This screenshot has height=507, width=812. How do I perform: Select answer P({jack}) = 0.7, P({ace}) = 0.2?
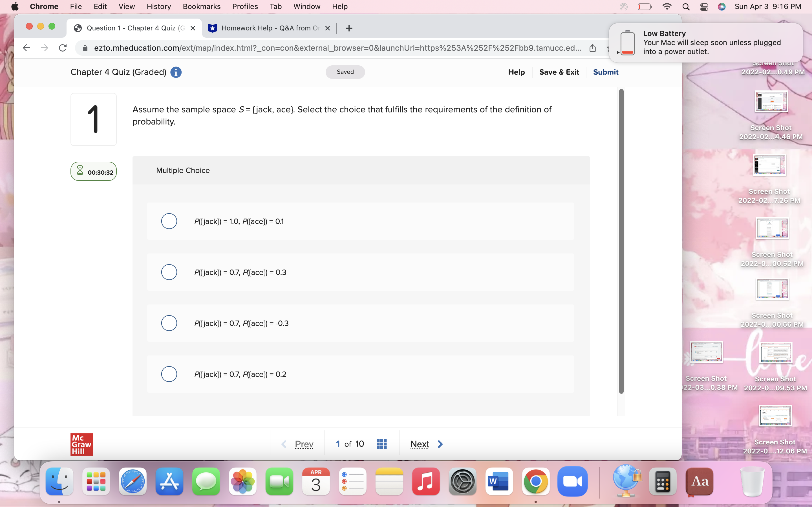click(169, 374)
